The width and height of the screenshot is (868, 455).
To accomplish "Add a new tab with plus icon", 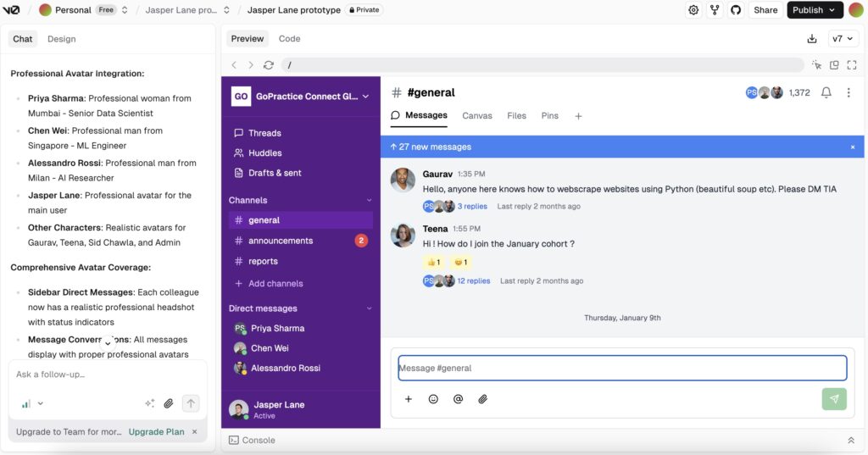I will (x=578, y=116).
